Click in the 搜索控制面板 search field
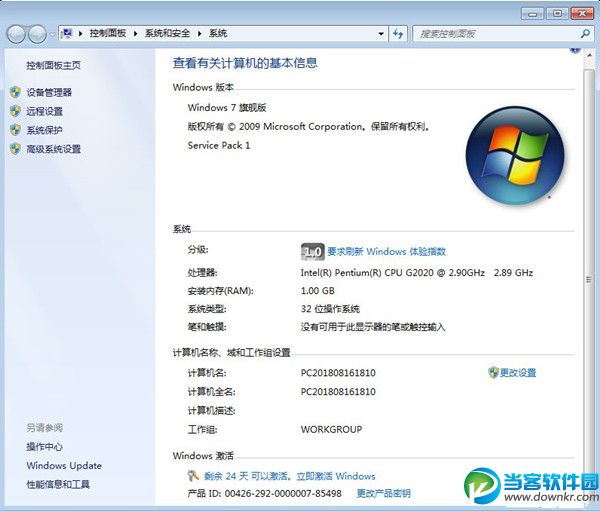 (x=496, y=34)
